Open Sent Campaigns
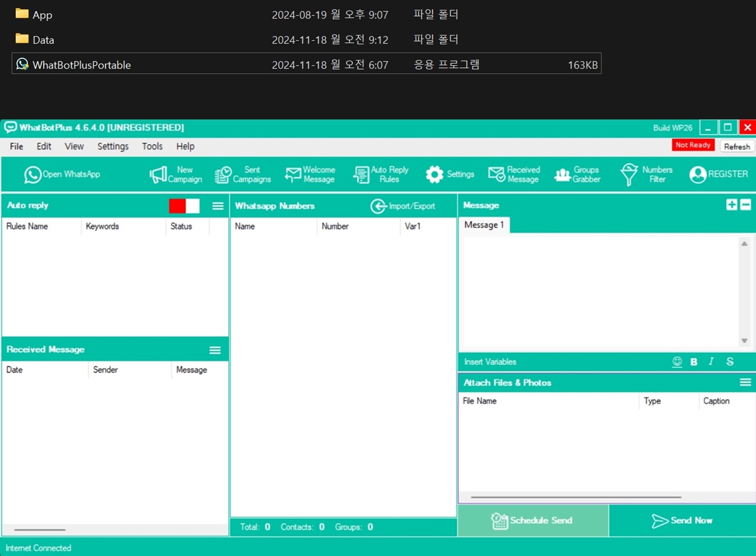 coord(243,174)
